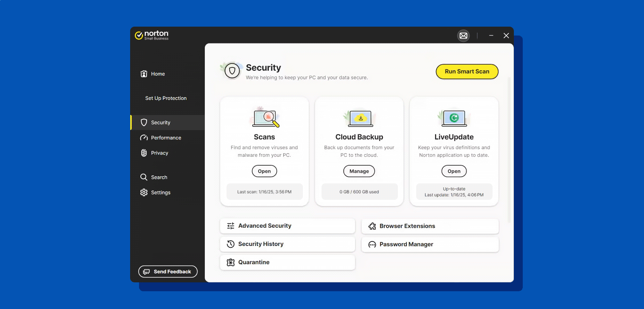Viewport: 644px width, 309px height.
Task: Run a Smart Scan
Action: 467,71
